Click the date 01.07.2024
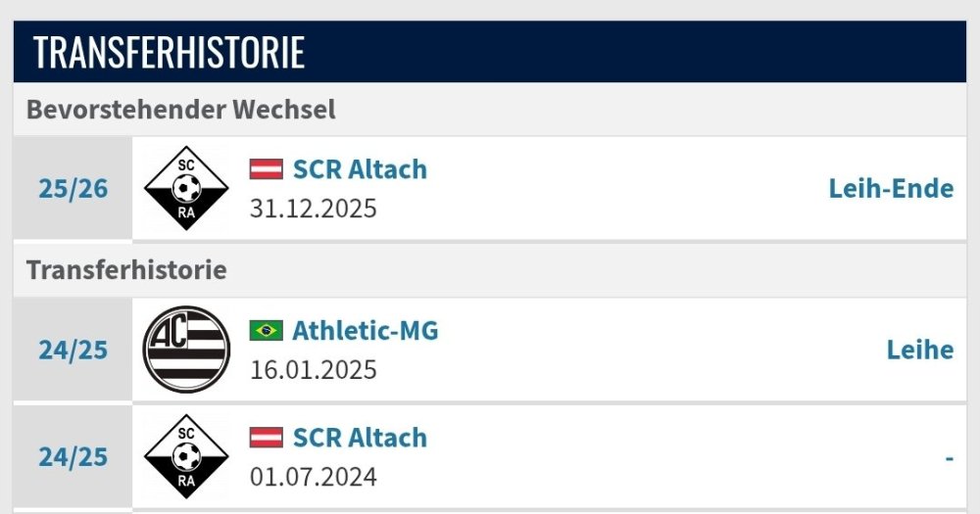Viewport: 980px width, 514px height. (x=313, y=478)
